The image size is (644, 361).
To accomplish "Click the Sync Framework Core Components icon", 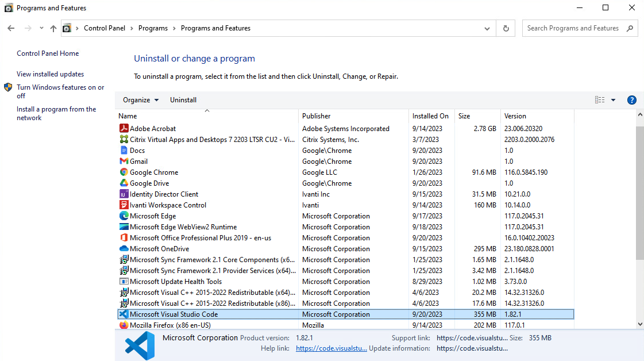I will [124, 259].
